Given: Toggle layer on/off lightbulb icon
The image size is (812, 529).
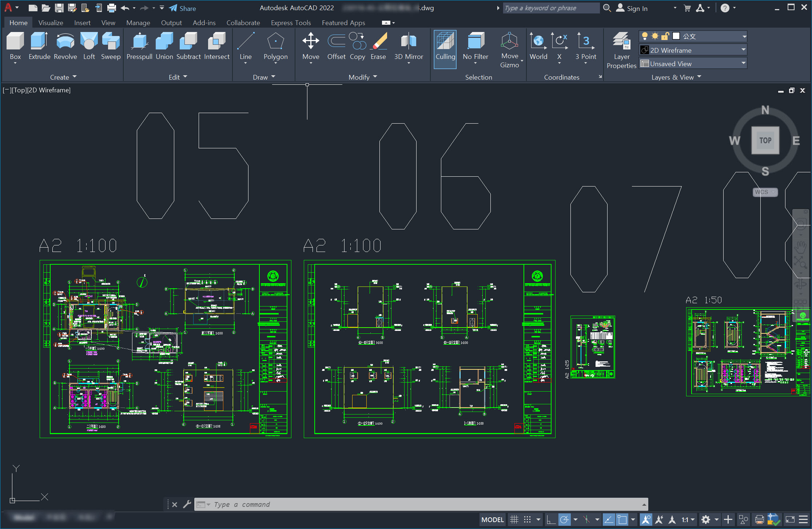Looking at the screenshot, I should coord(645,36).
